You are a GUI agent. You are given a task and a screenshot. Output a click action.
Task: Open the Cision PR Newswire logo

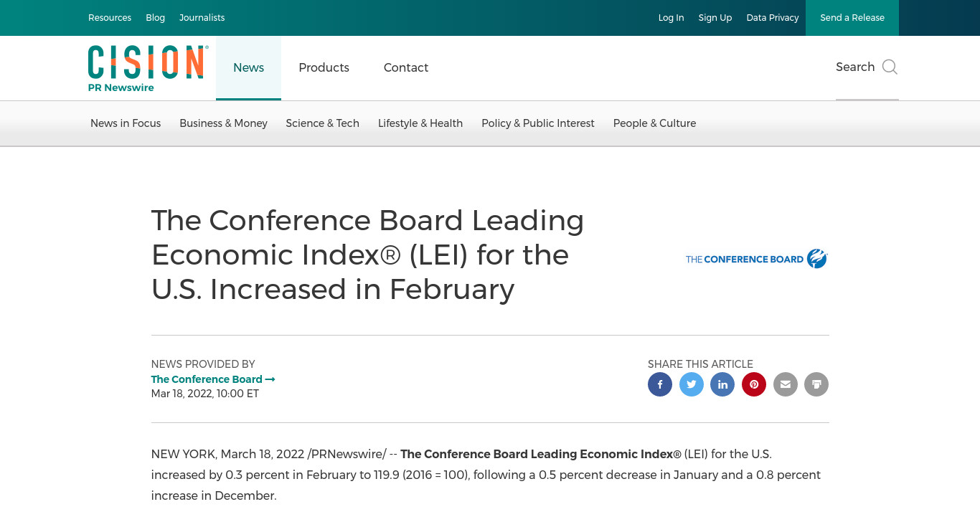pos(148,68)
